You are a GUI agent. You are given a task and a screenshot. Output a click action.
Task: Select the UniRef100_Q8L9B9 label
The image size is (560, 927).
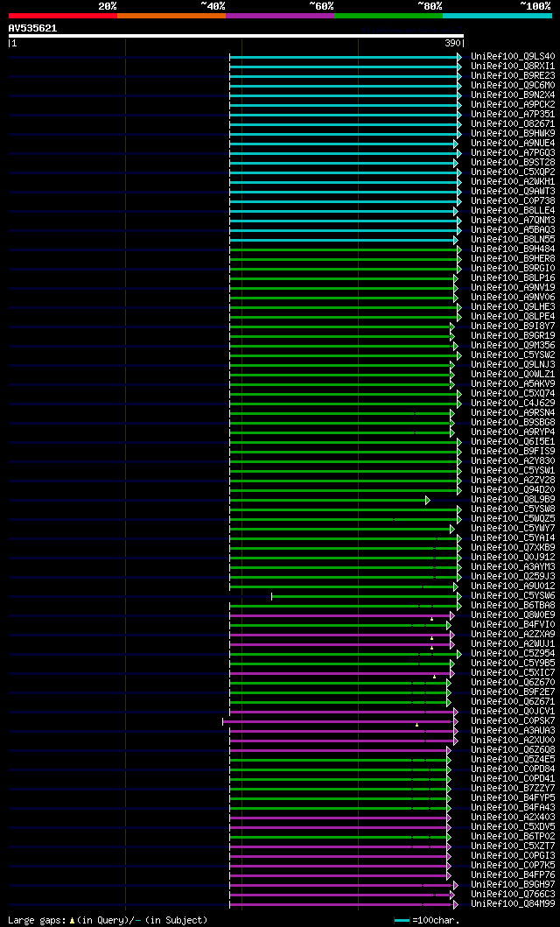(x=514, y=500)
